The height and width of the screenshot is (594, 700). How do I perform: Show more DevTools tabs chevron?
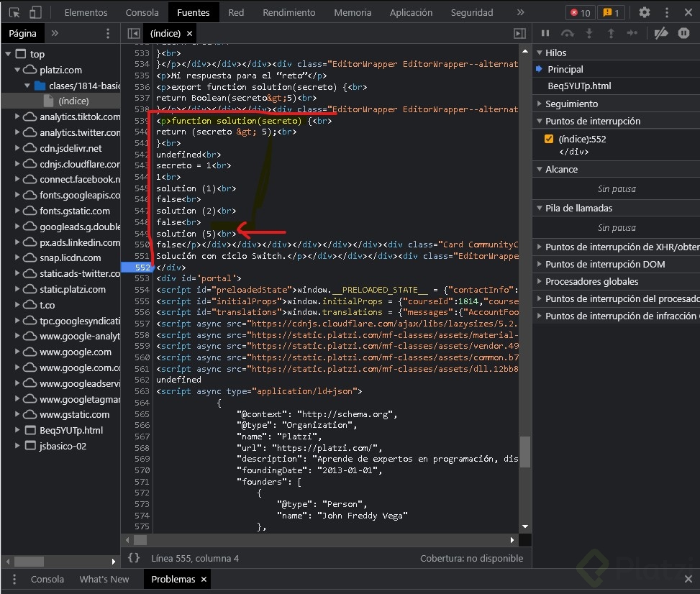click(520, 12)
